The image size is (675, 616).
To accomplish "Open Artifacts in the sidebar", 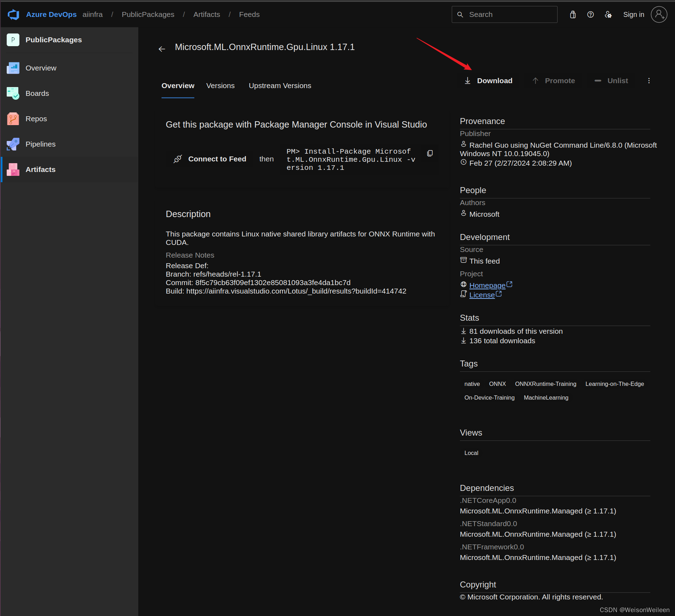I will [x=69, y=170].
